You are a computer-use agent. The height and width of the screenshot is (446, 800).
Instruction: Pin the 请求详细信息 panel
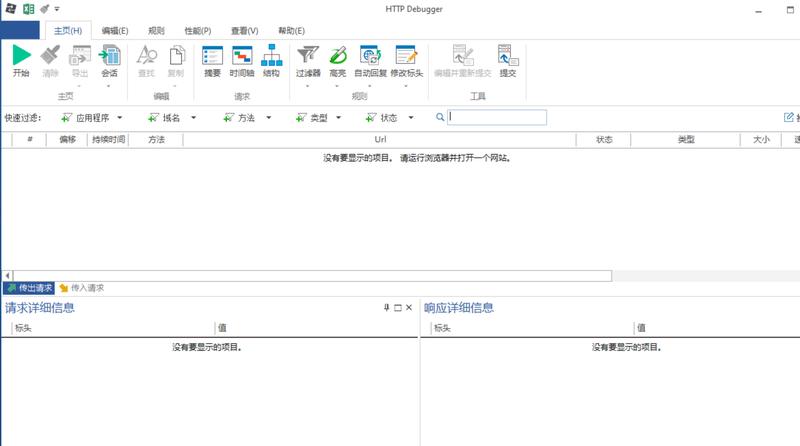tap(386, 308)
